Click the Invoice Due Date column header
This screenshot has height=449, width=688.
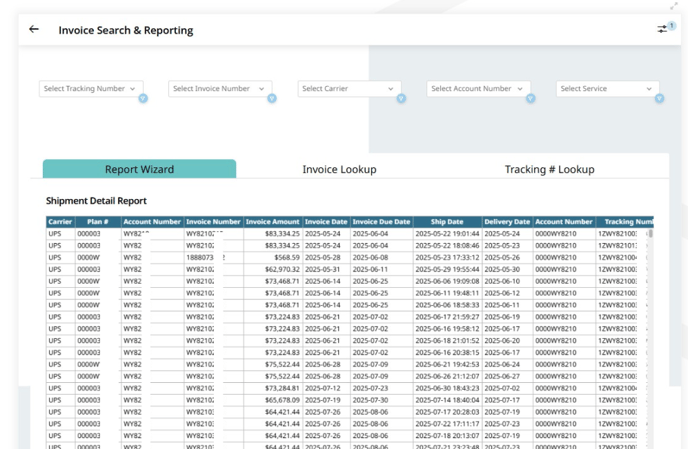pos(381,222)
